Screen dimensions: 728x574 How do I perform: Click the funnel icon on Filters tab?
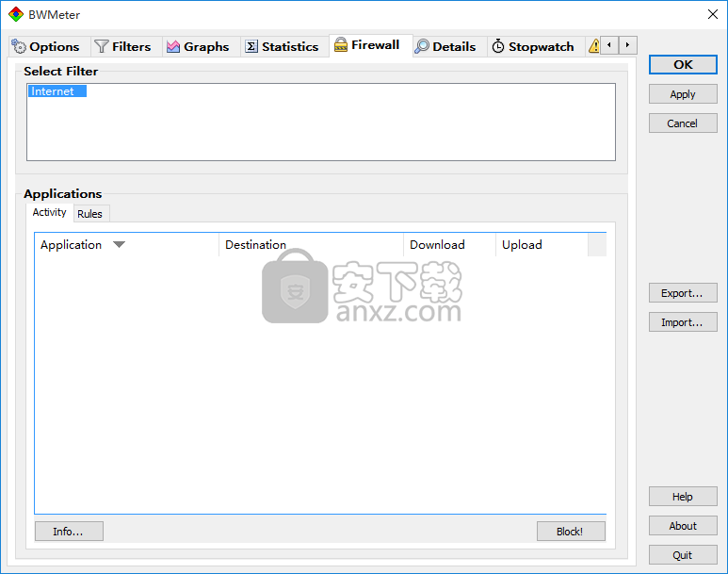click(x=101, y=46)
